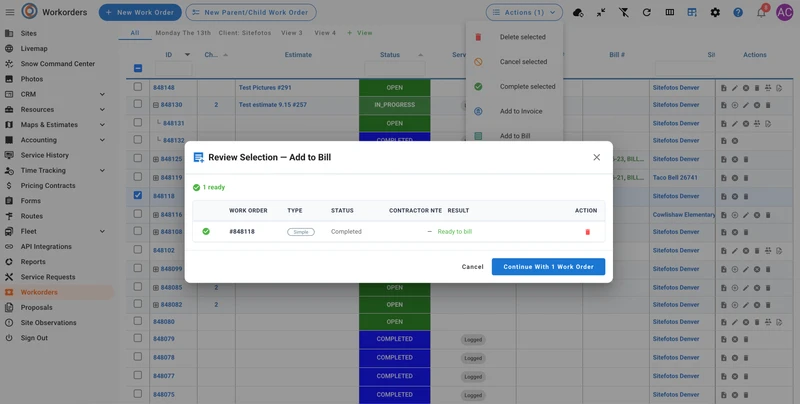Check the box for work order 848077

pos(138,375)
